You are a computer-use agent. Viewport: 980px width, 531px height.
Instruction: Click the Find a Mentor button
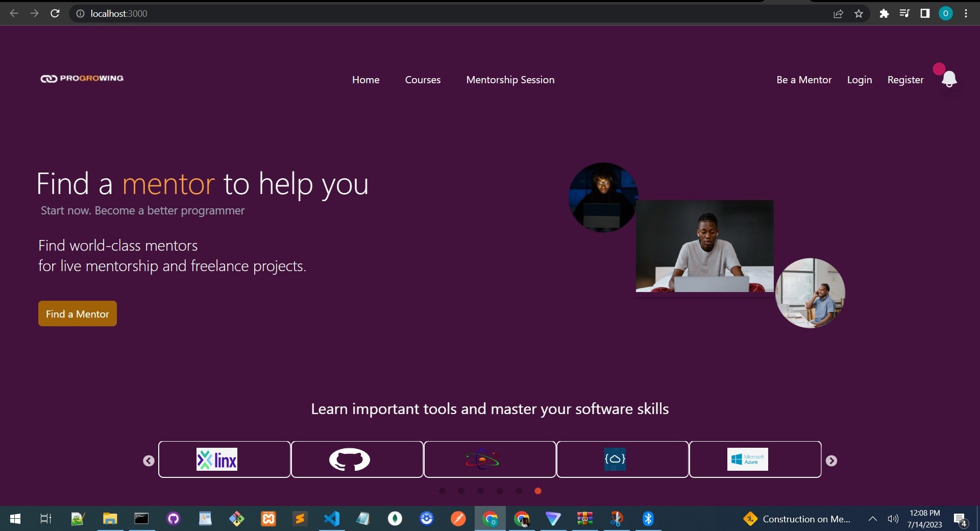(77, 313)
